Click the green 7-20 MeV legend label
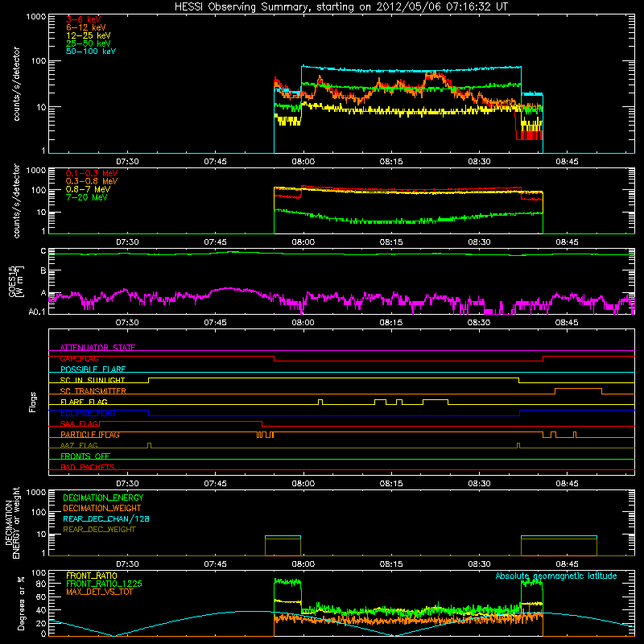Screen dimensions: 644x644 87,197
